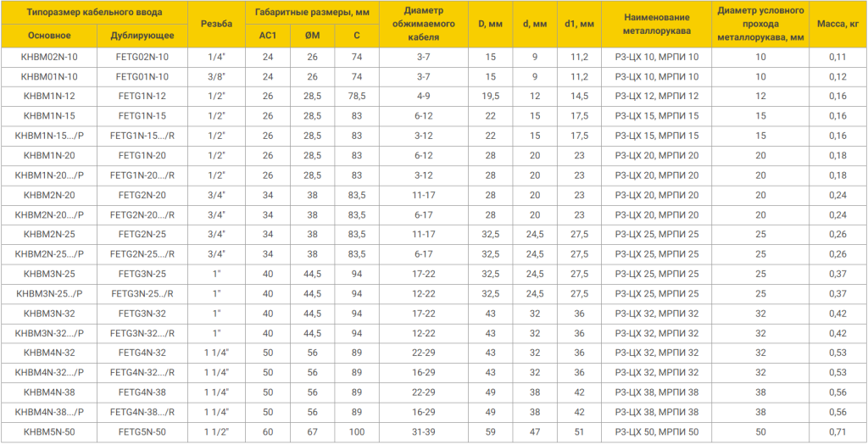The width and height of the screenshot is (868, 445).
Task: Click the KHBM02N-10 cell
Action: pos(49,57)
